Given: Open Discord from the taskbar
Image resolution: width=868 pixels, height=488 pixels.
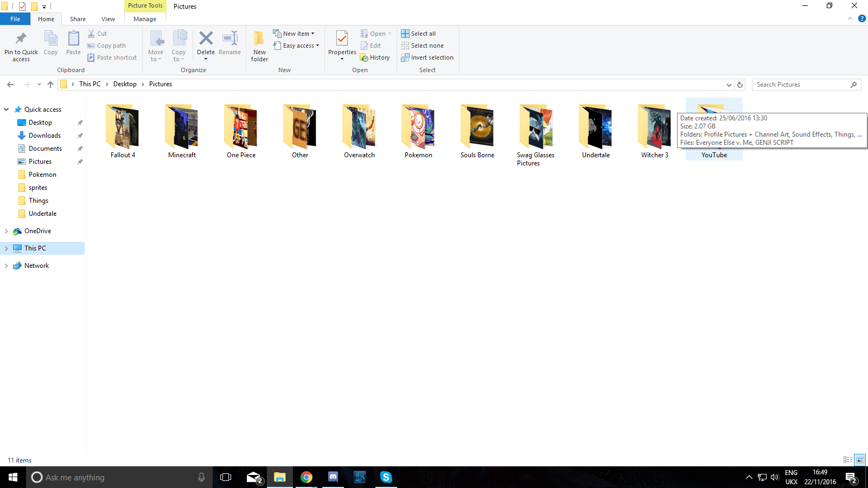Looking at the screenshot, I should (x=333, y=477).
